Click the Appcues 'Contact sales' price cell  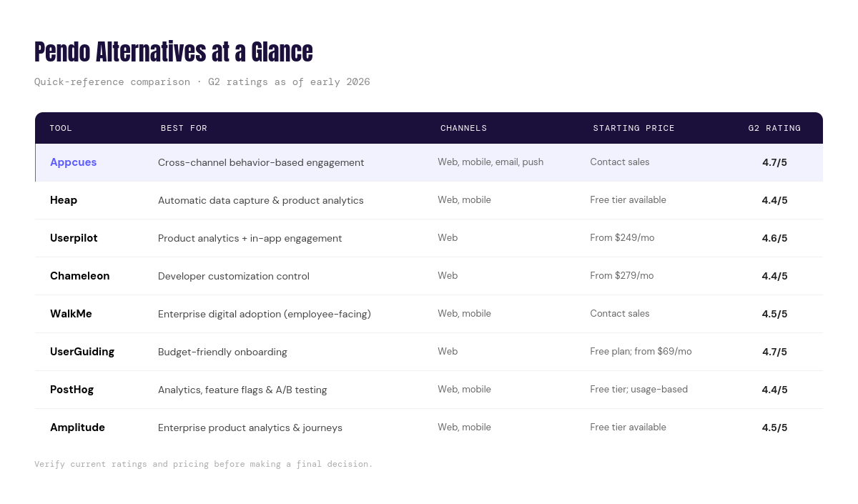click(620, 162)
